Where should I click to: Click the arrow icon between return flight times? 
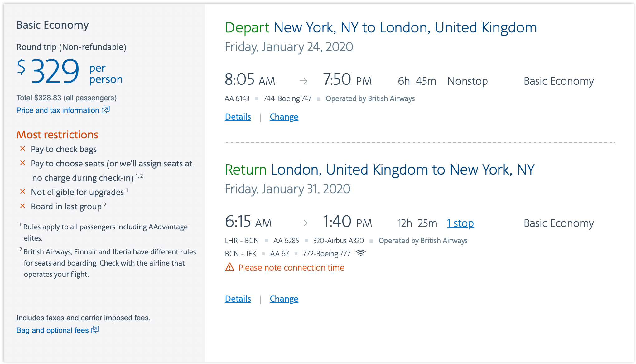click(x=303, y=223)
